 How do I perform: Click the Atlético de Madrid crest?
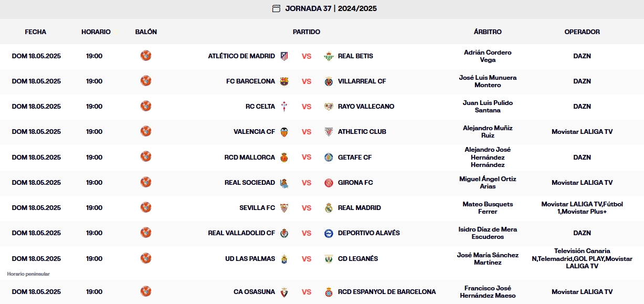(x=284, y=56)
